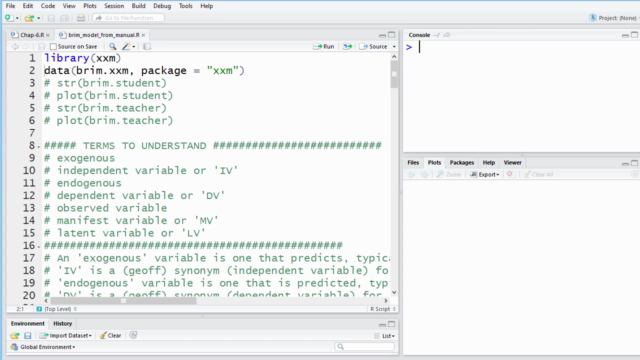Open the Plots menu
Viewport: 640px width, 360px height.
[90, 6]
